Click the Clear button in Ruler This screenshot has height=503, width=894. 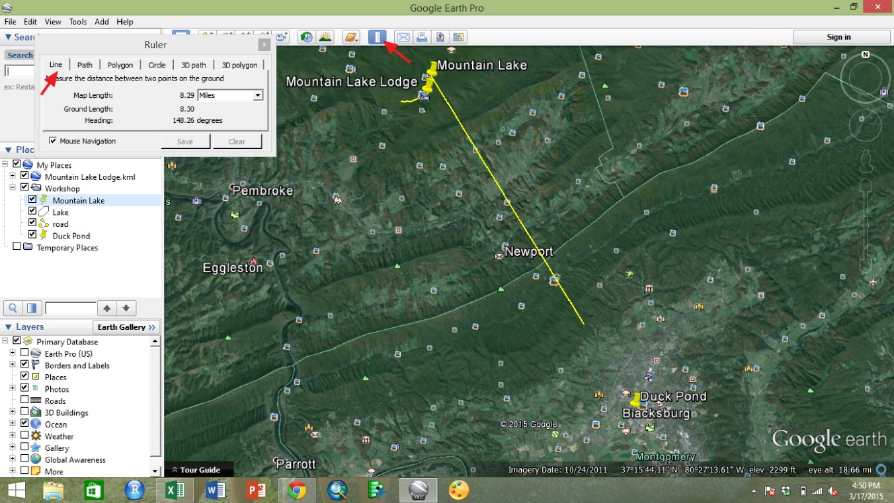(x=237, y=141)
